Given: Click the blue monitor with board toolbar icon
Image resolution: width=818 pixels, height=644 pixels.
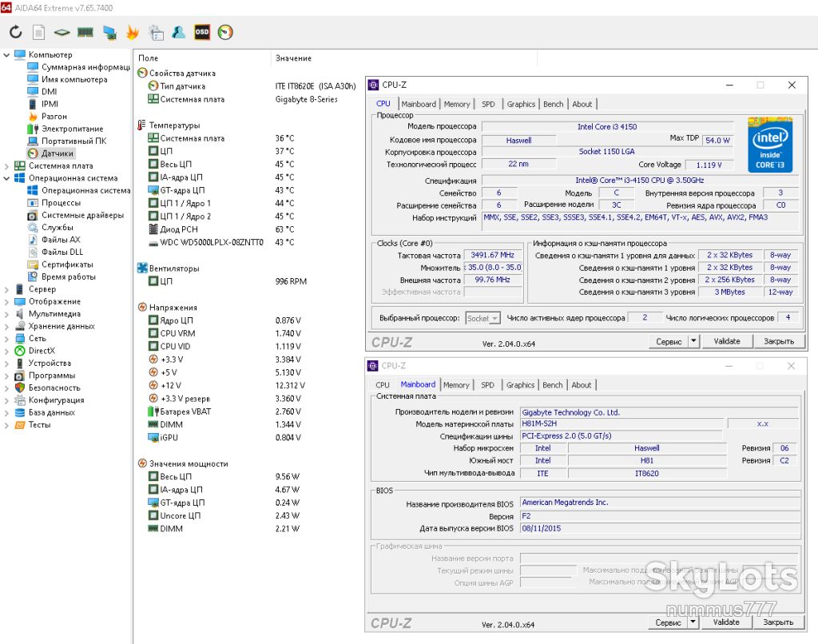Looking at the screenshot, I should coord(109,32).
